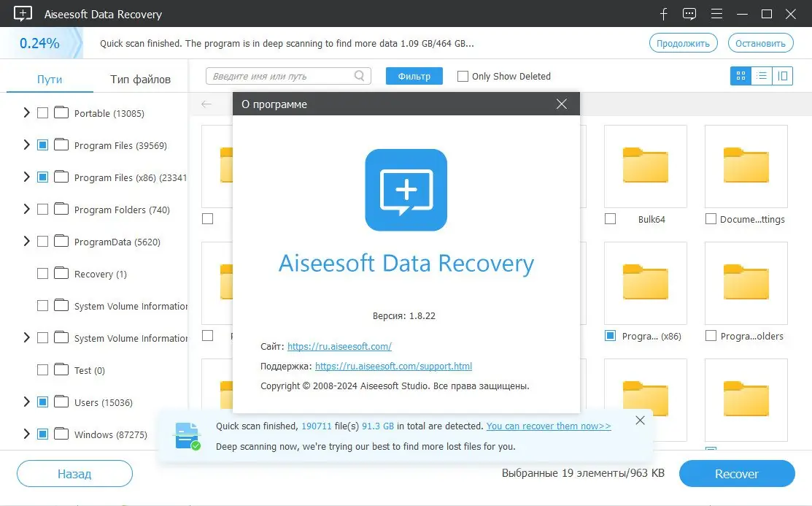Expand the Windows tree node
This screenshot has height=506, width=812.
26,434
